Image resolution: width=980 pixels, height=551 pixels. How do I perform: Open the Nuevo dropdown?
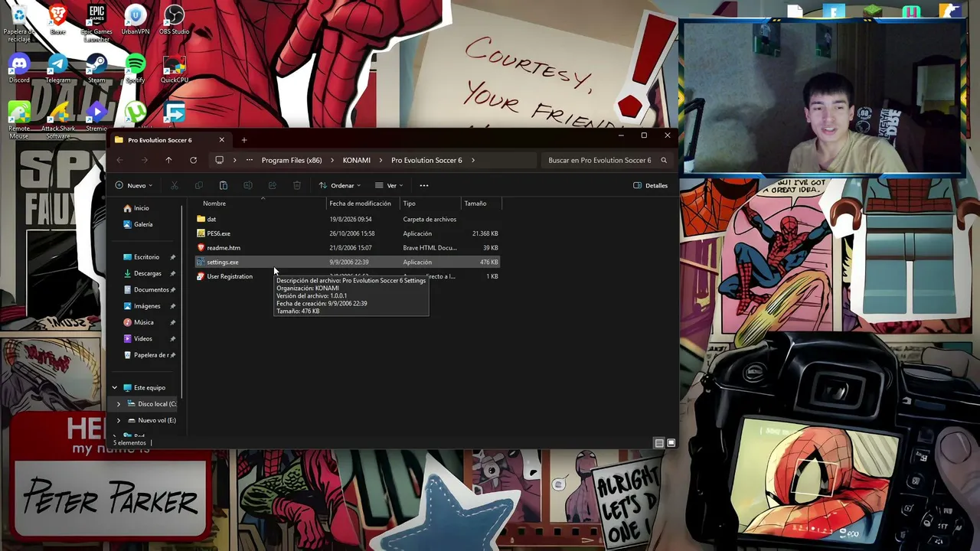click(134, 185)
